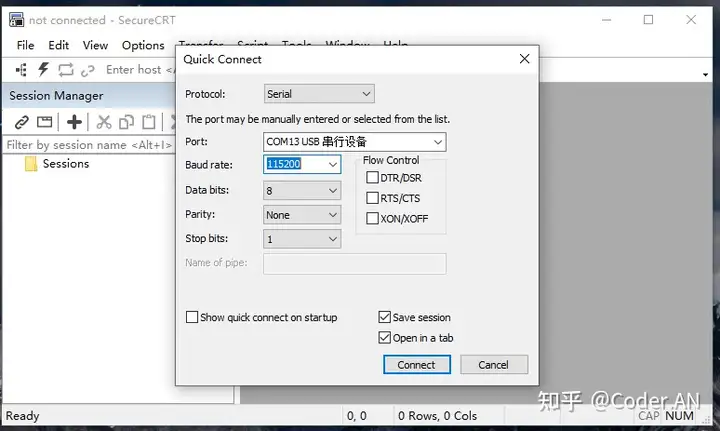The height and width of the screenshot is (431, 720).
Task: Click the New Session plus icon
Action: coord(74,122)
